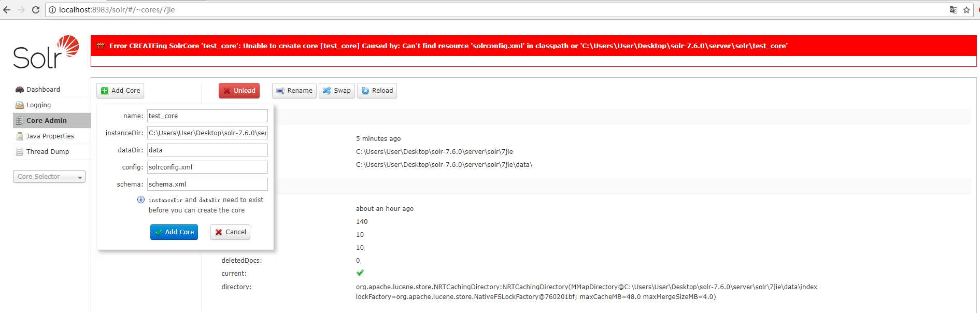Focus the schema field with schema.xml

207,184
